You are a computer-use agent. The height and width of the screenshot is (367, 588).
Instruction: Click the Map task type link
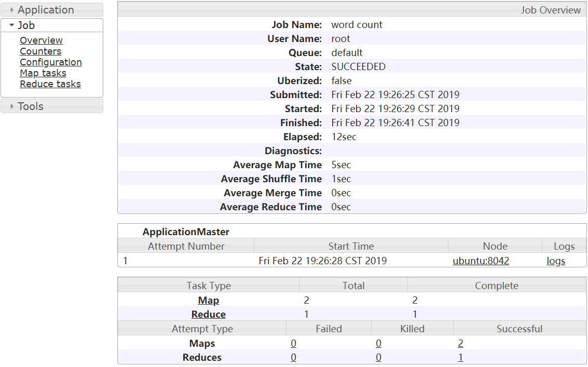click(x=209, y=300)
